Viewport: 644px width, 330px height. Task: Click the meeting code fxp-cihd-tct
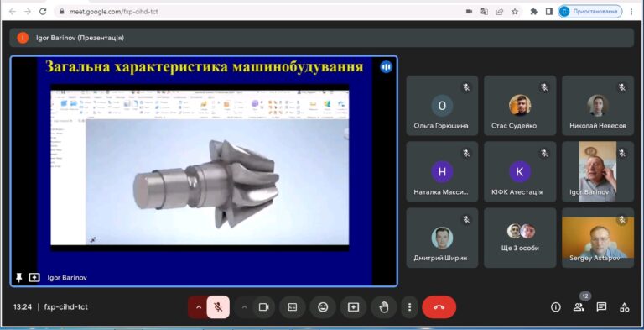[65, 307]
